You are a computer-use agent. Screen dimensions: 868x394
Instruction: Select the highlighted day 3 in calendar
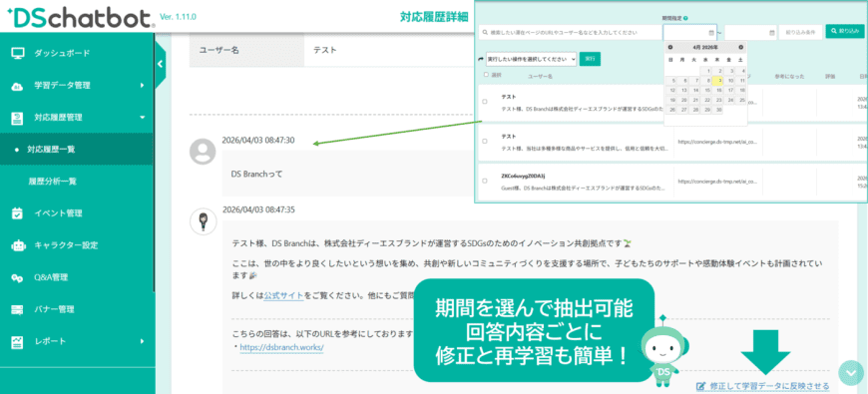717,80
